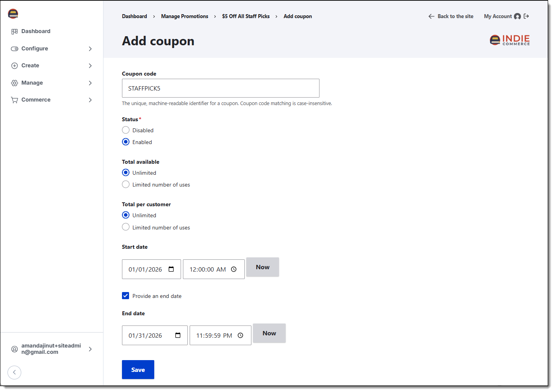Click the Coupon code input field

(x=221, y=88)
